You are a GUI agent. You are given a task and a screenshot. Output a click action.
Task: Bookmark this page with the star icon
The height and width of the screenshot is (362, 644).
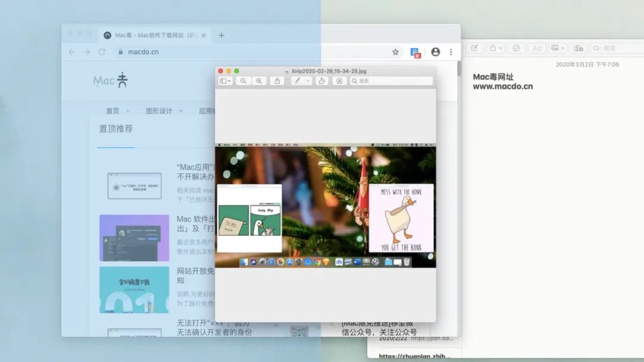point(395,52)
